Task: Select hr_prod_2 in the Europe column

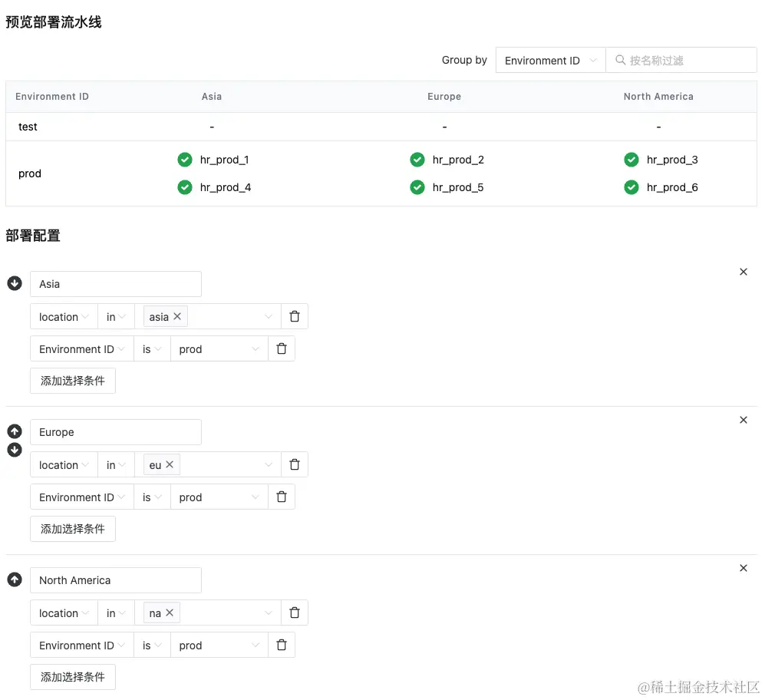Action: [458, 160]
